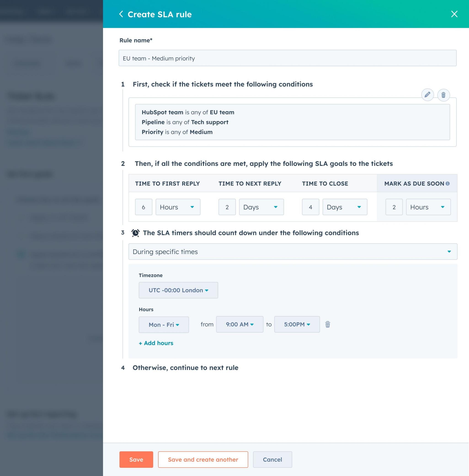The height and width of the screenshot is (476, 469).
Task: Cancel the SLA rule creation
Action: 272,459
